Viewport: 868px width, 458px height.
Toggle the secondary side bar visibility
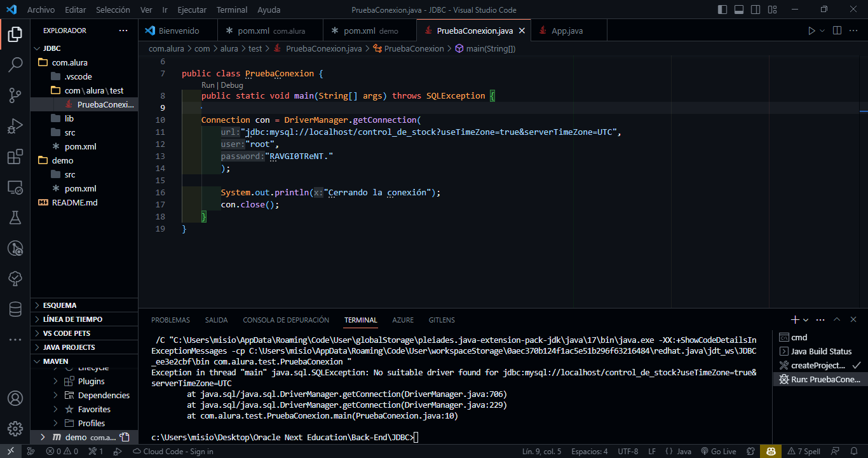point(756,10)
